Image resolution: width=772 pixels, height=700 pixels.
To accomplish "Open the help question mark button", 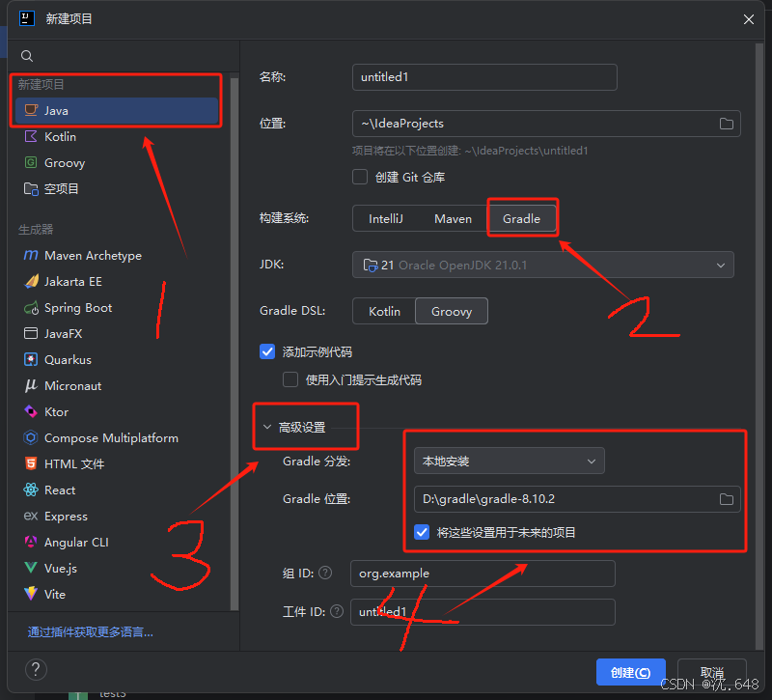I will (36, 670).
